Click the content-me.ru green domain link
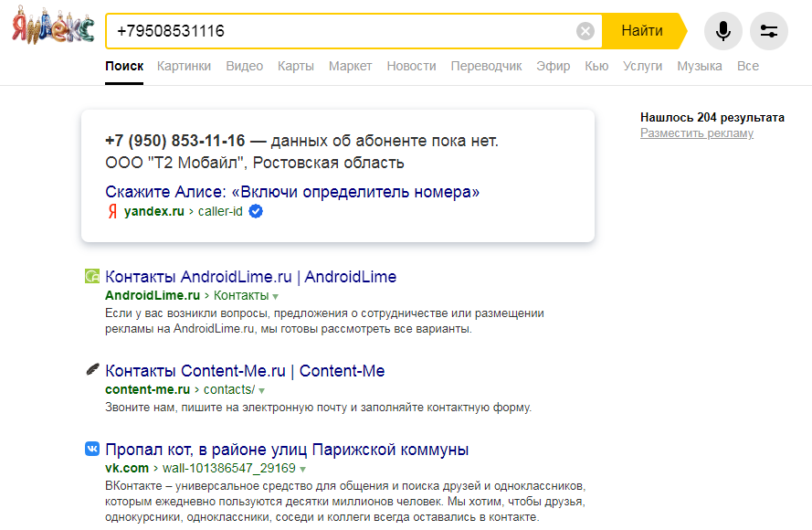Viewport: 812px width, 530px height. 148,389
